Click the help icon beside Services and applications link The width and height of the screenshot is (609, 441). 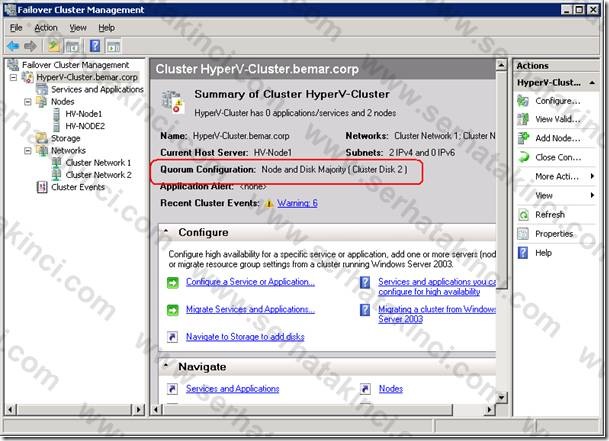(365, 282)
